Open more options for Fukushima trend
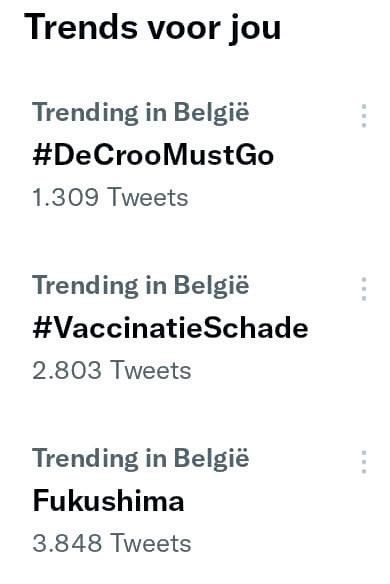 (x=364, y=462)
